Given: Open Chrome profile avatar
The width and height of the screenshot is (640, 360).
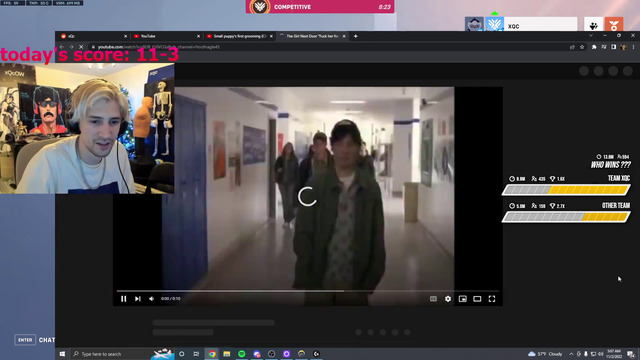Looking at the screenshot, I should click(x=623, y=47).
